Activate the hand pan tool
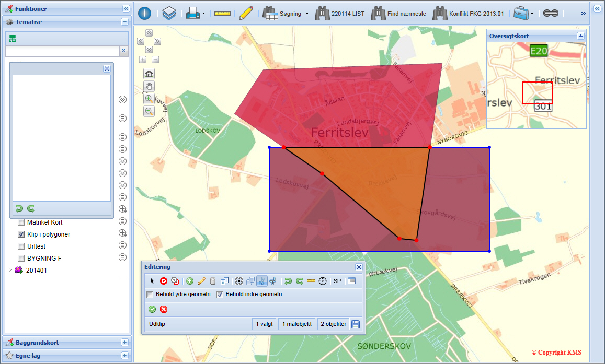Viewport: 605px width, 364px height. [x=149, y=86]
